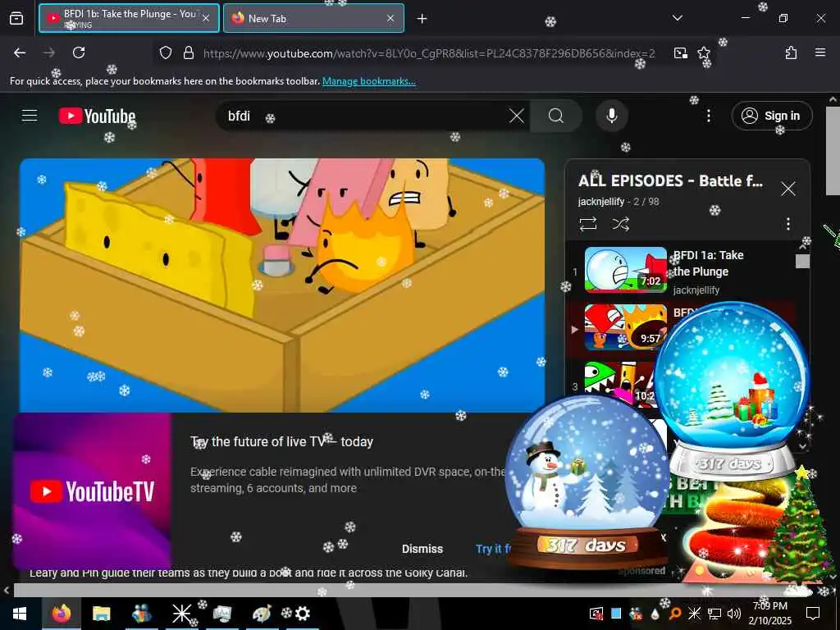The image size is (840, 630).
Task: Click the page vertical scrollbar
Action: pyautogui.click(x=833, y=150)
